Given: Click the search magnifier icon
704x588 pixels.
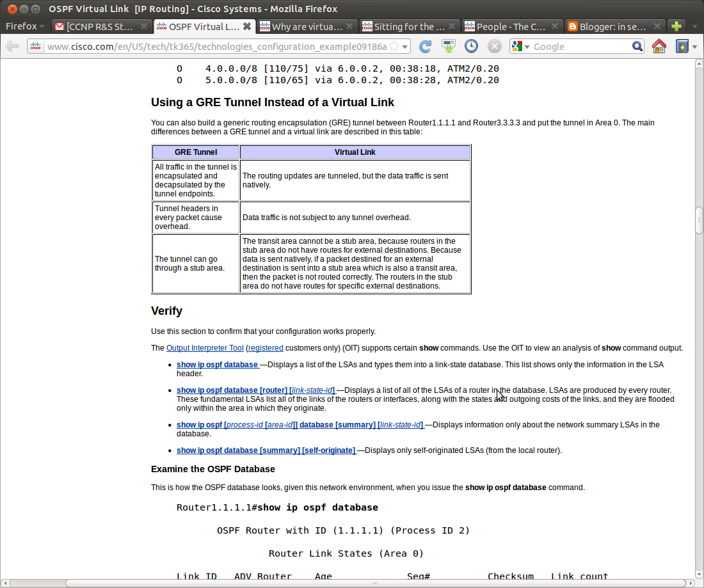Looking at the screenshot, I should click(x=637, y=46).
